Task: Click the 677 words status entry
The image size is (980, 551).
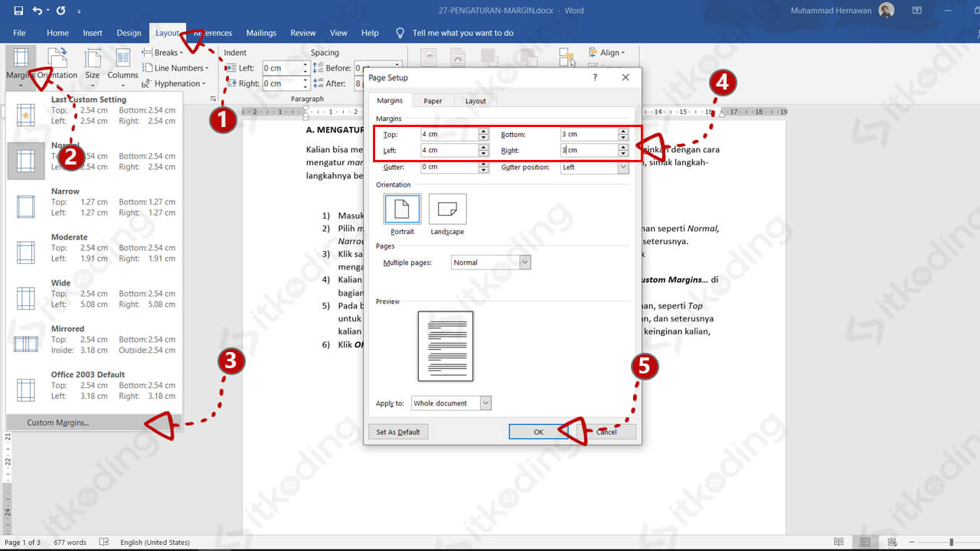Action: pyautogui.click(x=70, y=543)
